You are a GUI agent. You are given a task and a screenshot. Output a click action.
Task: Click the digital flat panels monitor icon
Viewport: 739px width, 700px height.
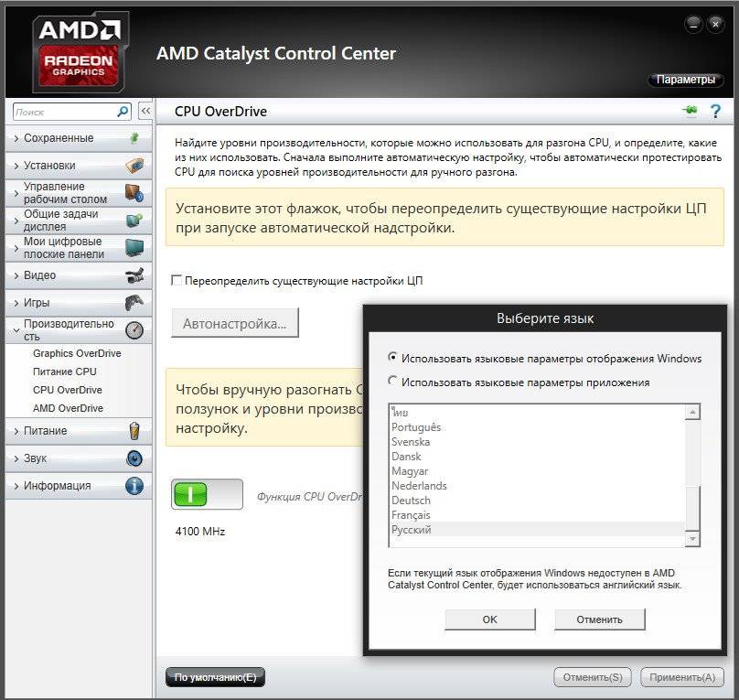coord(134,247)
